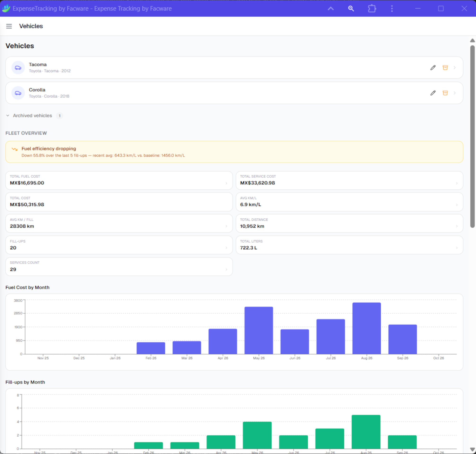Open the Total Service Cost card
The image size is (476, 454).
(x=349, y=180)
